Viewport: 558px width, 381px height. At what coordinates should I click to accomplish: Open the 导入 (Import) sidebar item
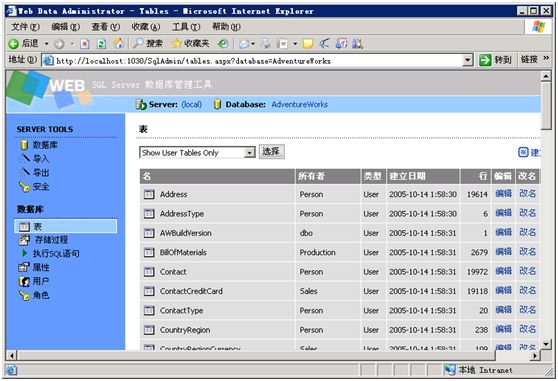[x=41, y=159]
